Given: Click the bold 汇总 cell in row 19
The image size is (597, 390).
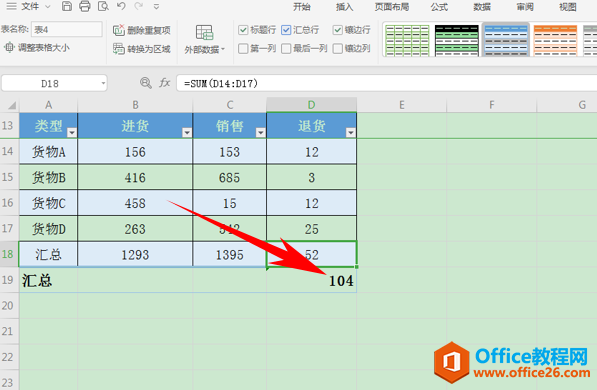Looking at the screenshot, I should [48, 280].
